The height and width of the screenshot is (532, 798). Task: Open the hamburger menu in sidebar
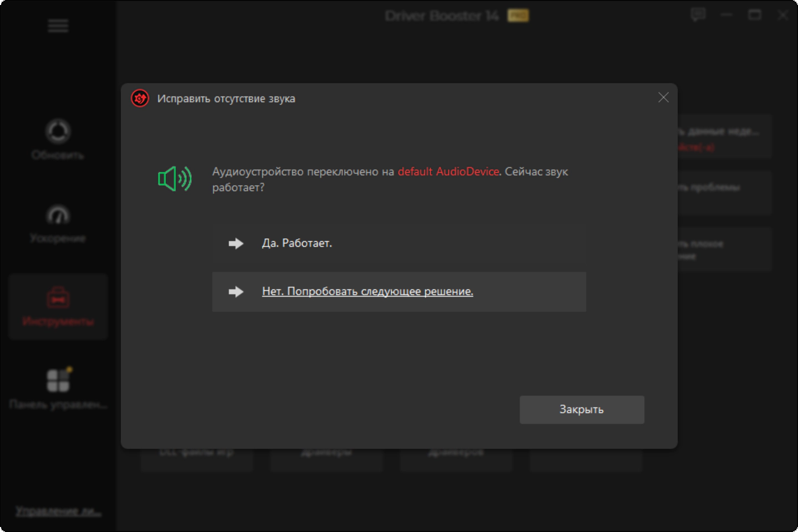coord(58,26)
